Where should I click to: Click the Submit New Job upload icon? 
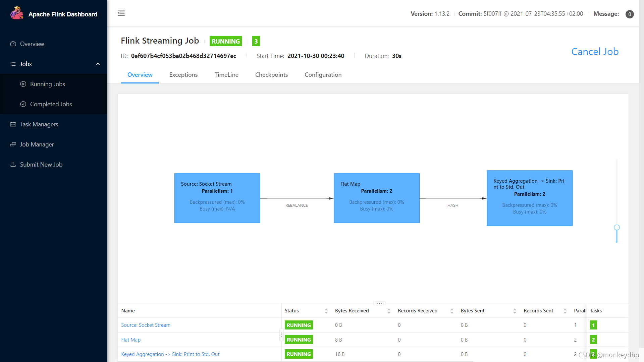click(13, 165)
